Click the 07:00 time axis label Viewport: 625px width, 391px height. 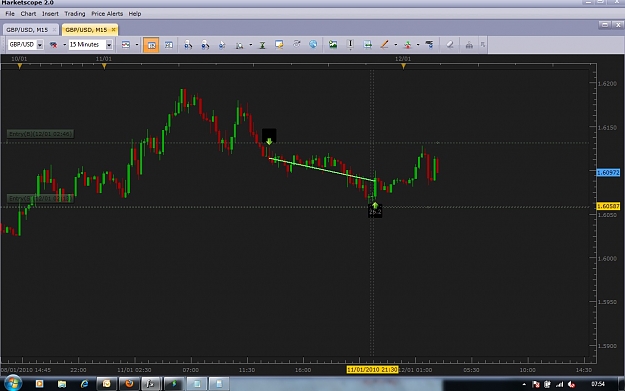click(191, 370)
